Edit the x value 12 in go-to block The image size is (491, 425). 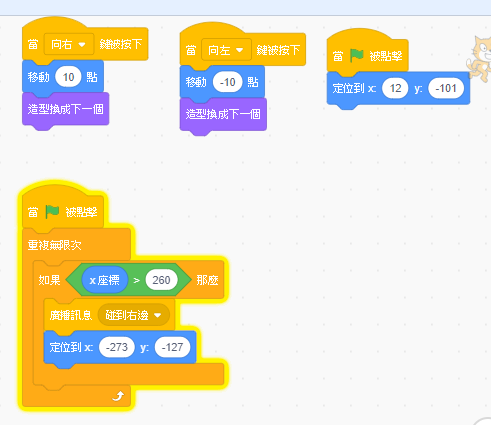tap(395, 88)
